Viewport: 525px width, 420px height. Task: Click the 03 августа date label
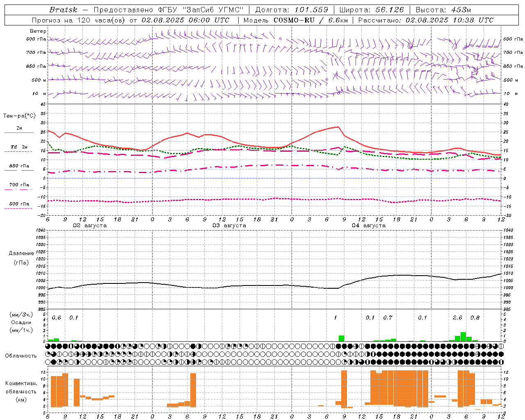(x=229, y=226)
